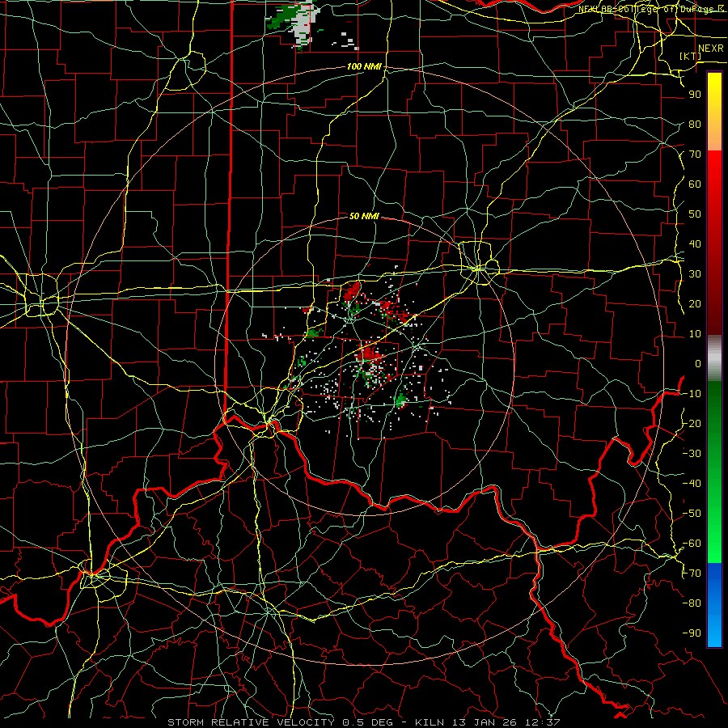
Task: Click the 80 value on velocity scale
Action: tap(695, 125)
